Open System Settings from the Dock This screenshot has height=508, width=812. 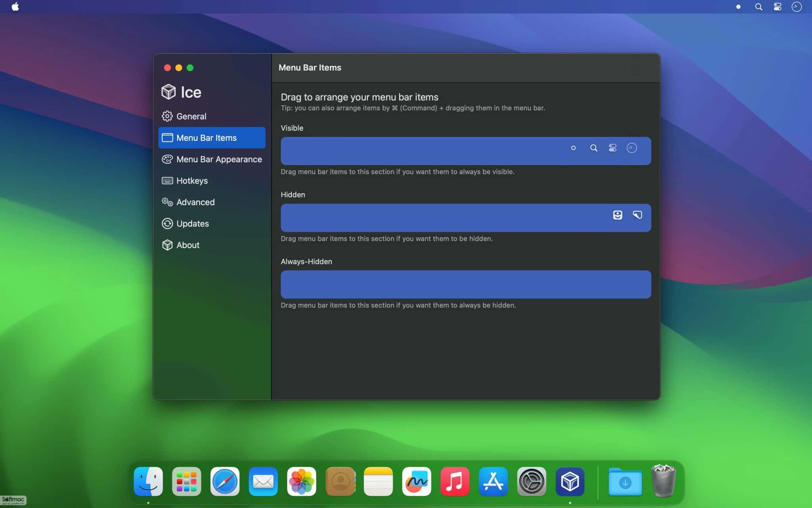531,481
